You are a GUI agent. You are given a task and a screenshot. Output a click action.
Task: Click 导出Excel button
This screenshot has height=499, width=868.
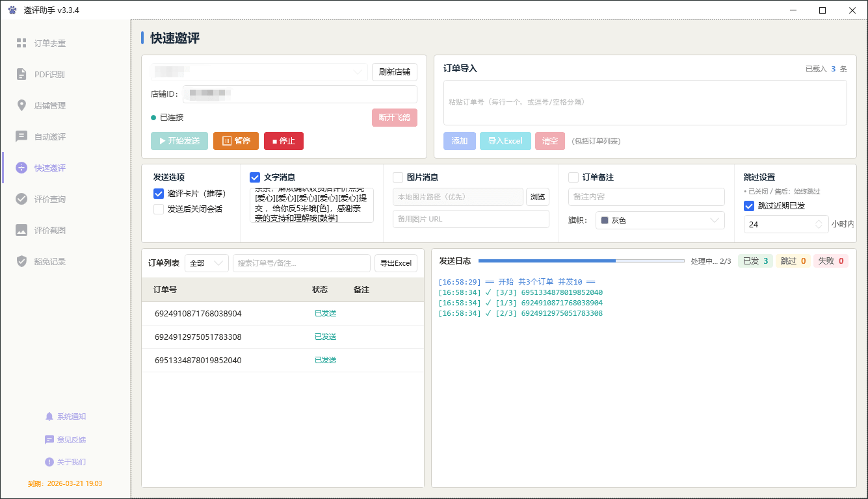[396, 263]
